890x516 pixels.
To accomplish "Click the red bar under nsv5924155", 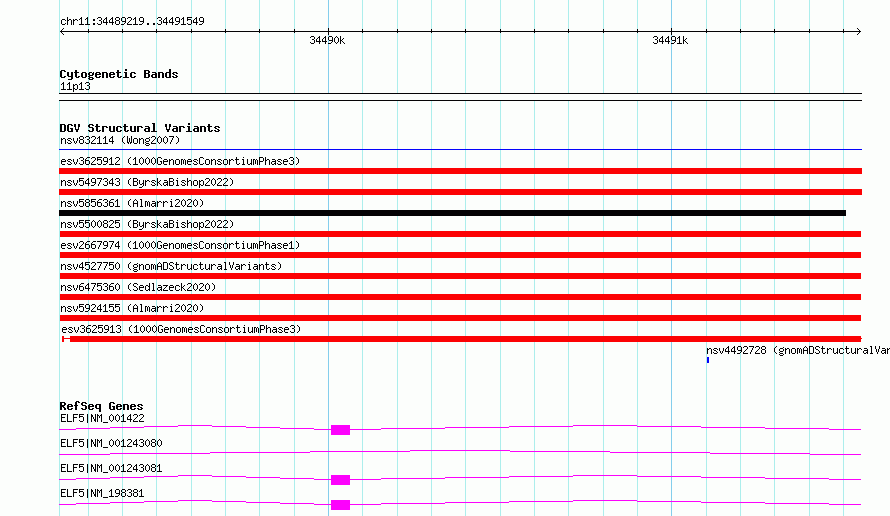I will (460, 318).
